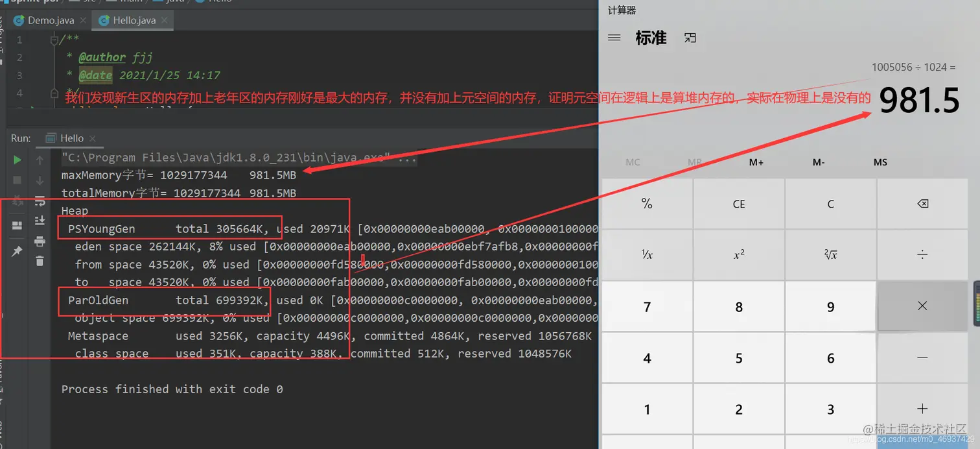980x449 pixels.
Task: Close the Hello run tab
Action: pos(92,139)
